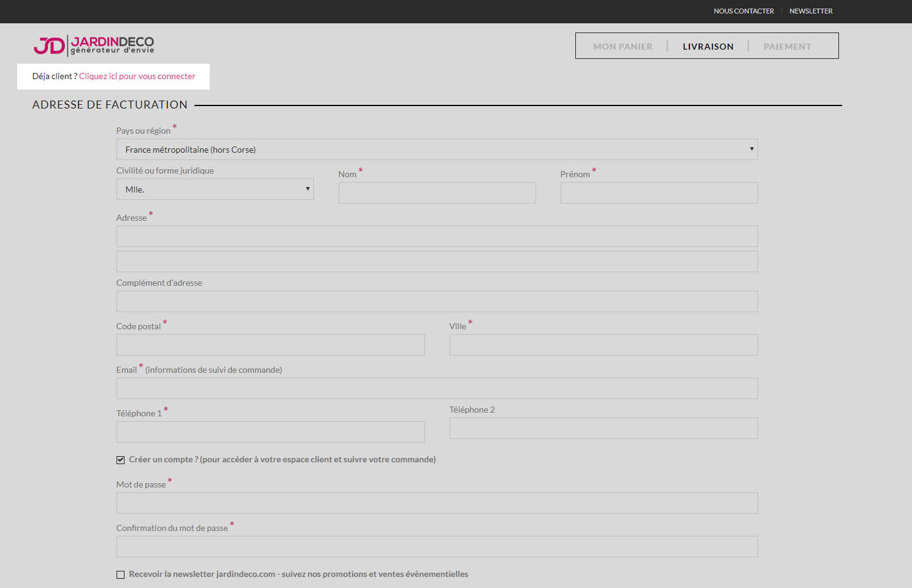This screenshot has width=912, height=588.
Task: Open the Pays ou région dropdown
Action: pos(437,150)
